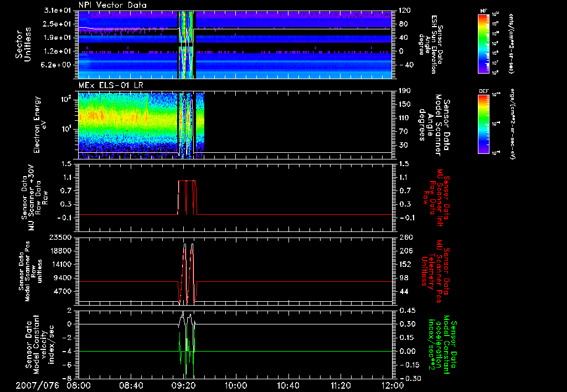Screen dimensions: 567x392
Task: Click the '120' sun elevation tick value
Action: 405,11
